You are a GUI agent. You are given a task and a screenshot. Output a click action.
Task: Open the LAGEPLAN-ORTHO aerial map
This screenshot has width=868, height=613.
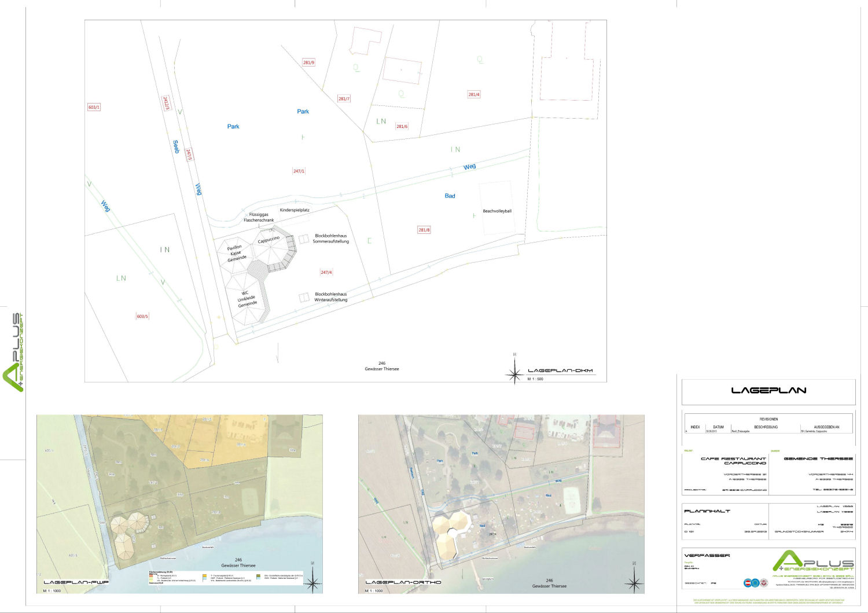[501, 504]
